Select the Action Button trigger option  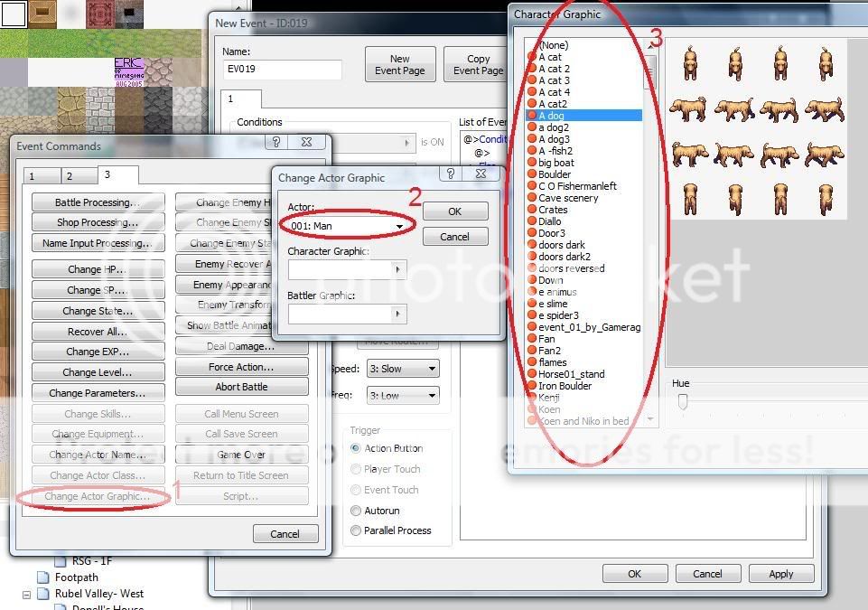[x=356, y=448]
